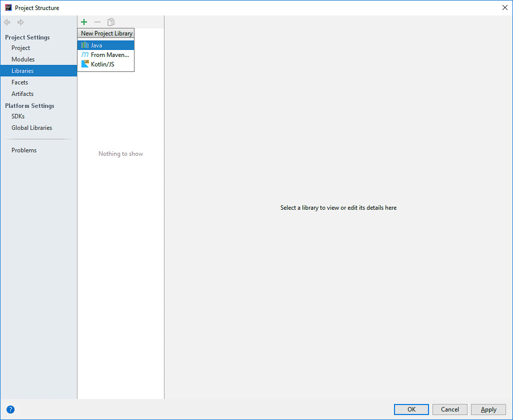Image resolution: width=513 pixels, height=420 pixels.
Task: Click the back navigation arrow
Action: click(7, 22)
